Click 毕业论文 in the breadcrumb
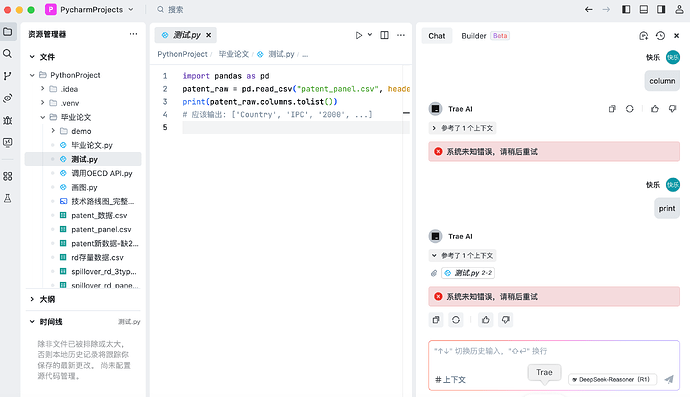The height and width of the screenshot is (397, 690). point(233,54)
